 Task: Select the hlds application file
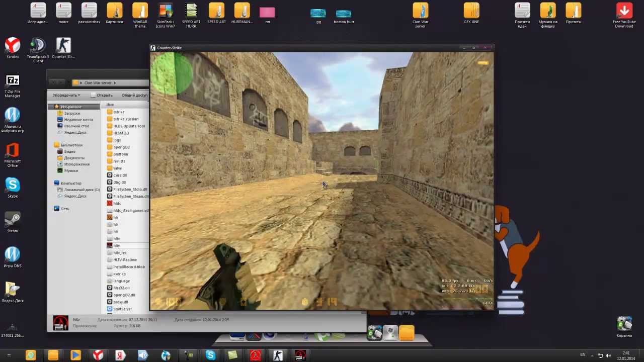click(117, 204)
